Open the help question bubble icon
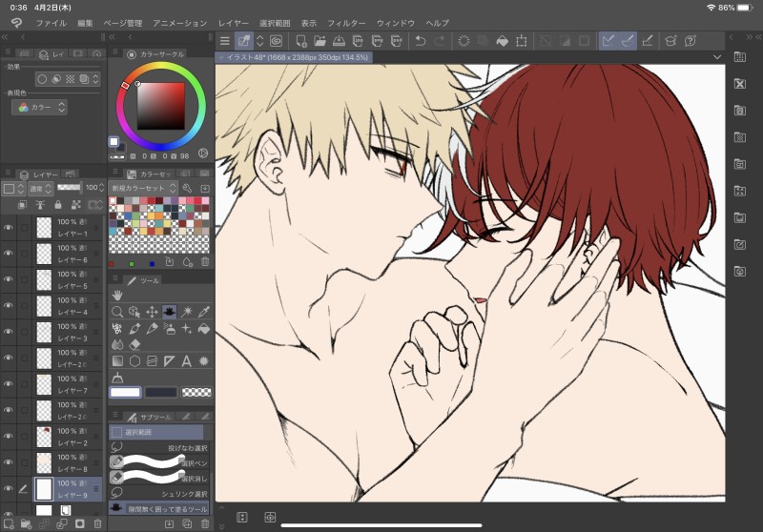Screen dimensions: 763x532 coord(690,41)
